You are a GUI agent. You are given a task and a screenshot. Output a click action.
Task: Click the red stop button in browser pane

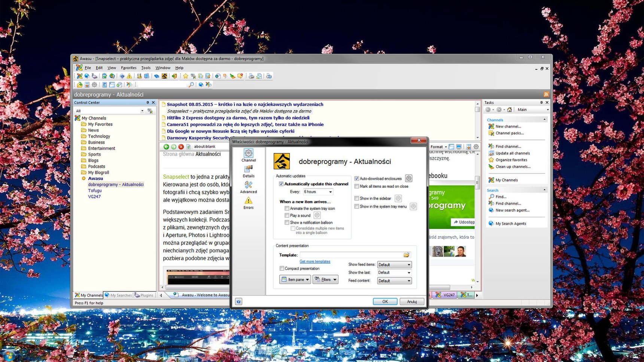point(181,147)
